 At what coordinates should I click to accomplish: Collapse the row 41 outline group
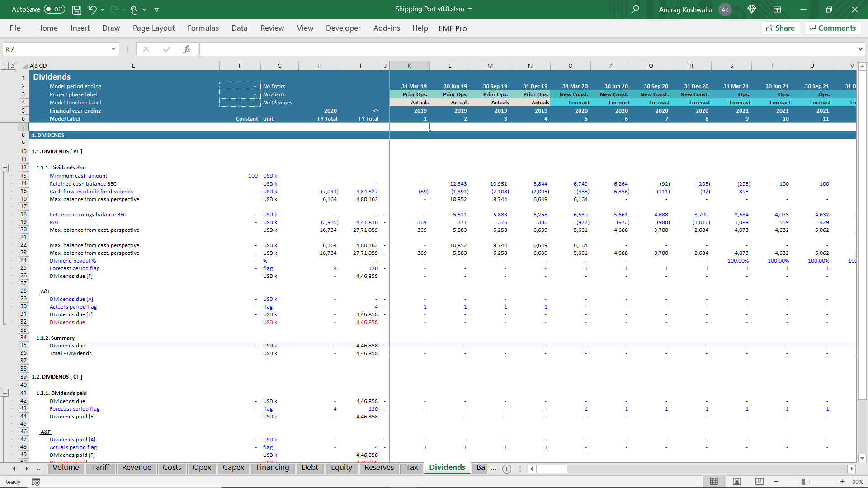click(5, 393)
